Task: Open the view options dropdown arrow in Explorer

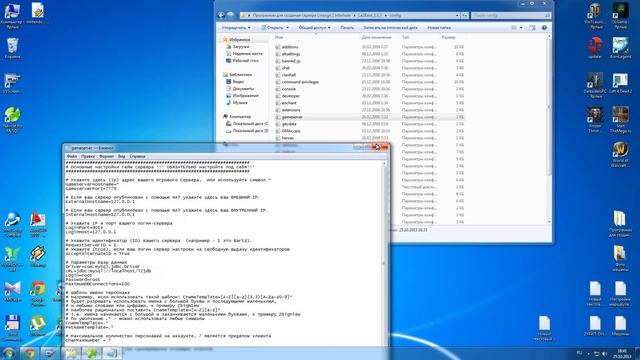Action: pyautogui.click(x=521, y=27)
